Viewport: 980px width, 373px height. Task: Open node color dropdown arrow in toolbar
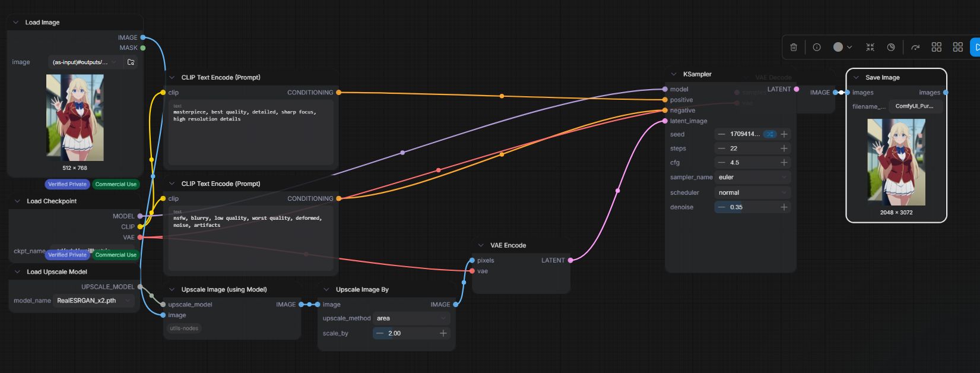click(849, 47)
